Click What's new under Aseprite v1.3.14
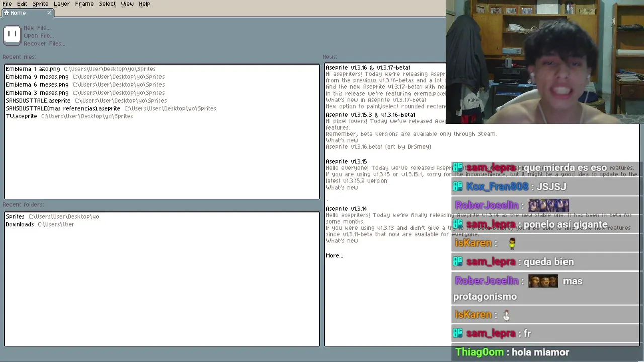Screen dimensions: 644x362 pos(342,241)
